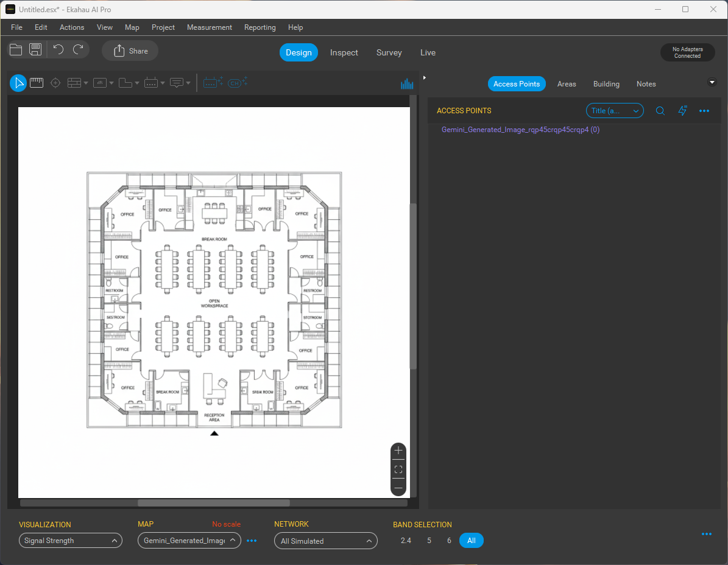
Task: Click the auto channel planner CH icon
Action: tap(236, 83)
